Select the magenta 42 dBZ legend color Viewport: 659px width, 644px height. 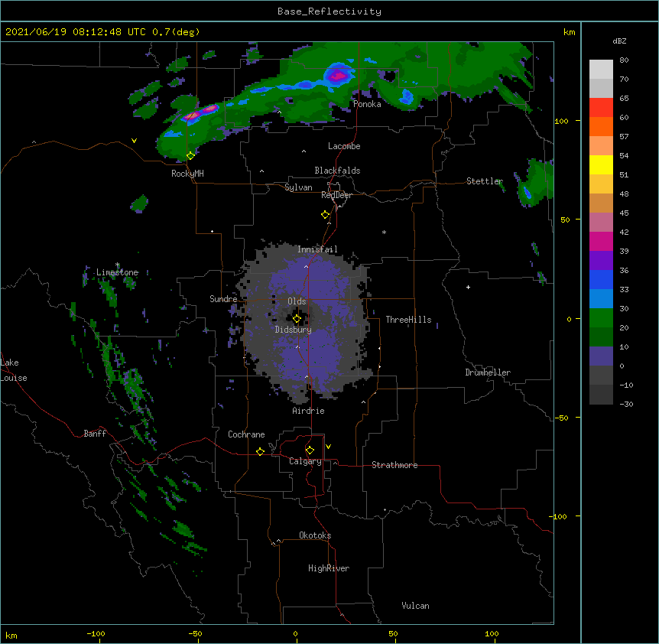[601, 241]
